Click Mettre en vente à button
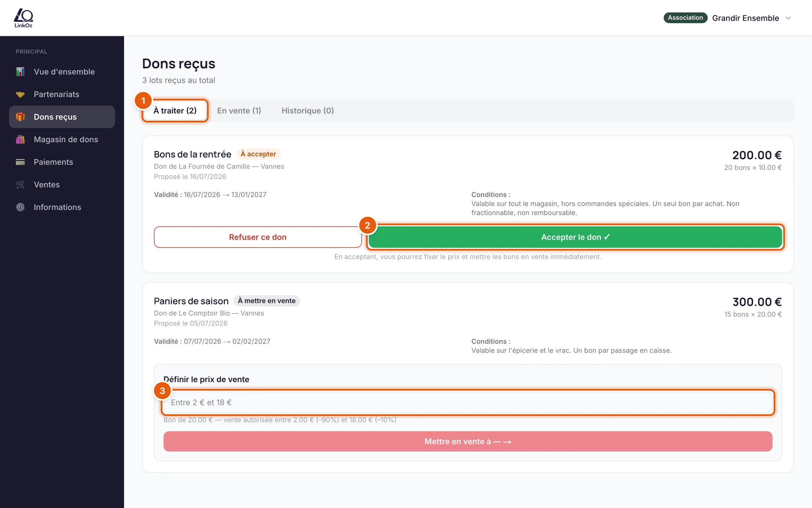Viewport: 812px width, 508px height. (x=468, y=441)
